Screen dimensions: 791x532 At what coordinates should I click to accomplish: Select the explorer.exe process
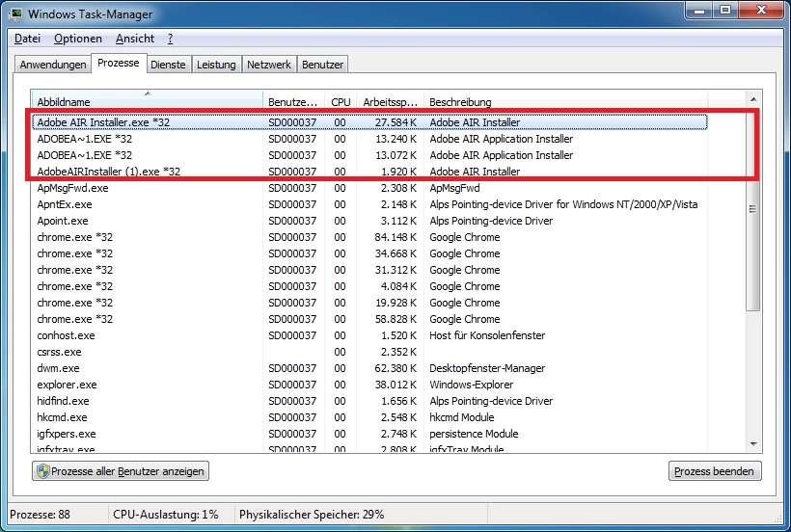point(369,385)
